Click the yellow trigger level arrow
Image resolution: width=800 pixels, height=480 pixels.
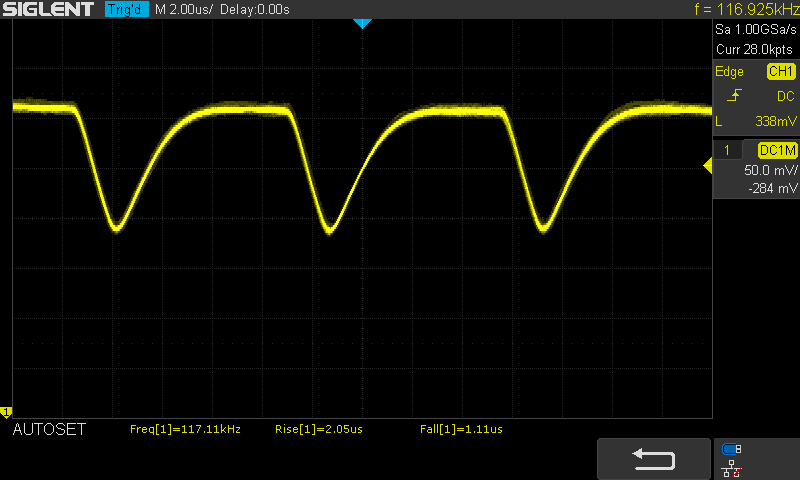[x=708, y=166]
